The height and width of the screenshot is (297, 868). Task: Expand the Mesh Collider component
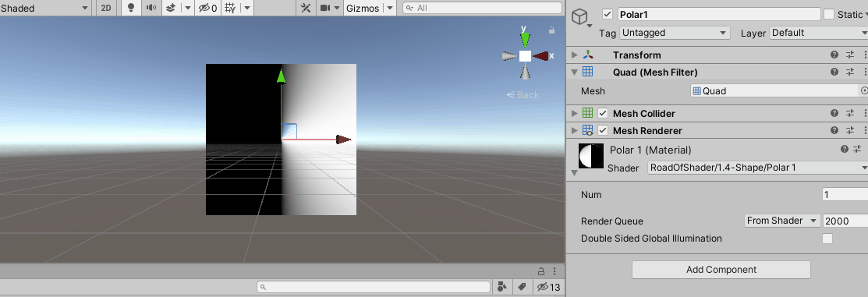pos(574,113)
